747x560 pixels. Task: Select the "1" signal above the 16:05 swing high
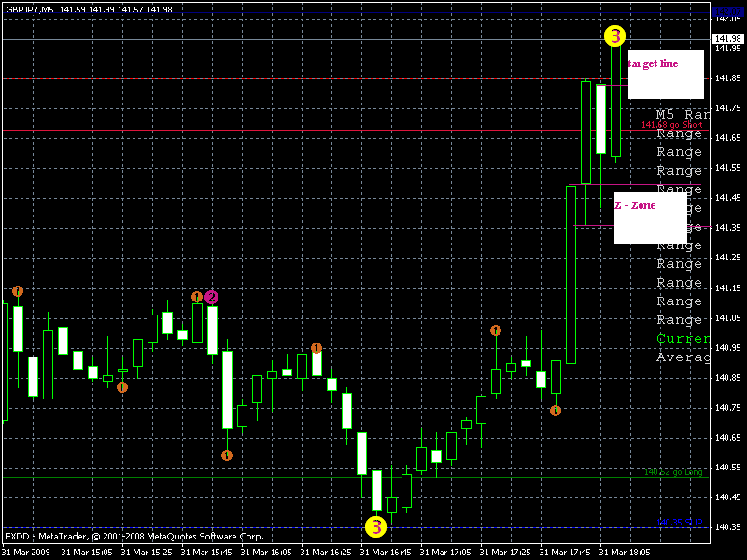[x=317, y=348]
